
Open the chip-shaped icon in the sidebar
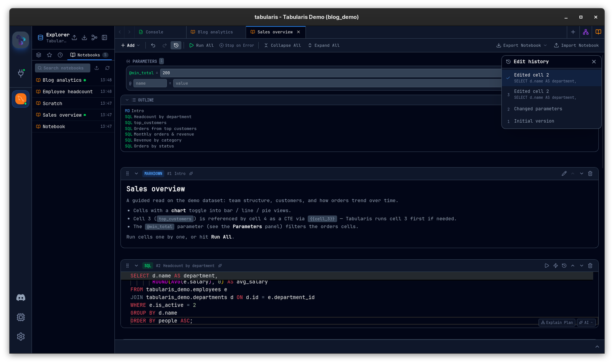[x=21, y=317]
